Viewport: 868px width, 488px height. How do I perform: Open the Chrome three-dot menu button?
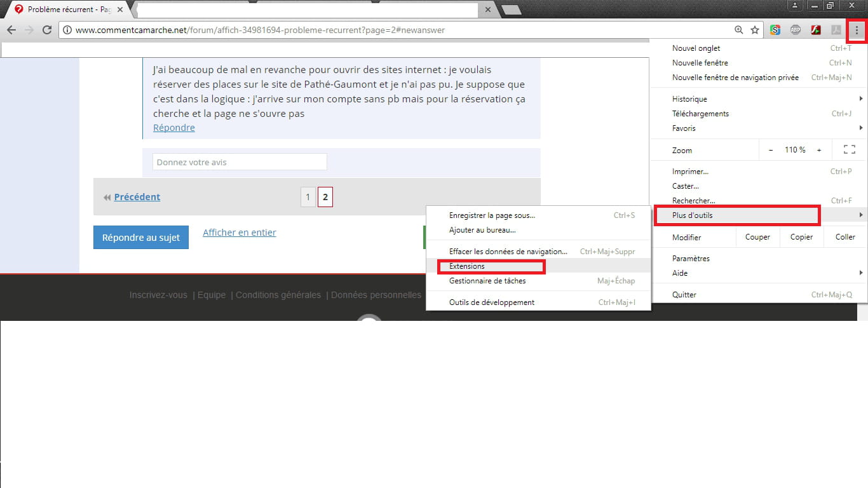click(857, 30)
